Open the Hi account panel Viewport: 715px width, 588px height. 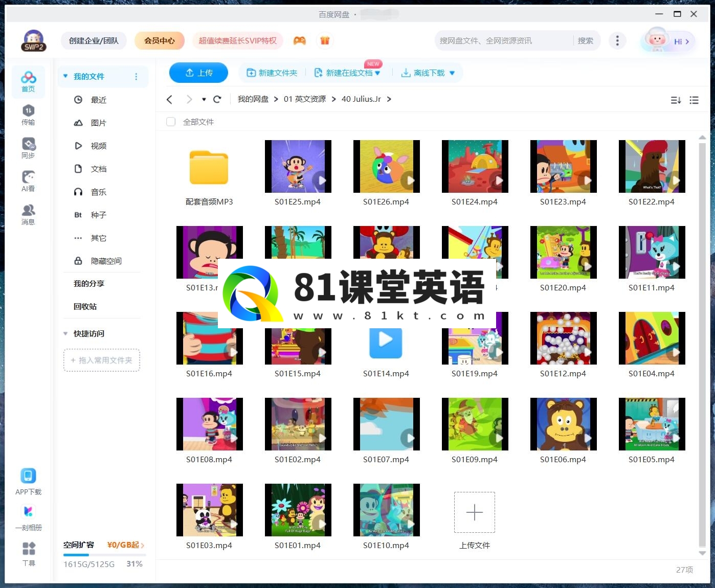point(668,40)
